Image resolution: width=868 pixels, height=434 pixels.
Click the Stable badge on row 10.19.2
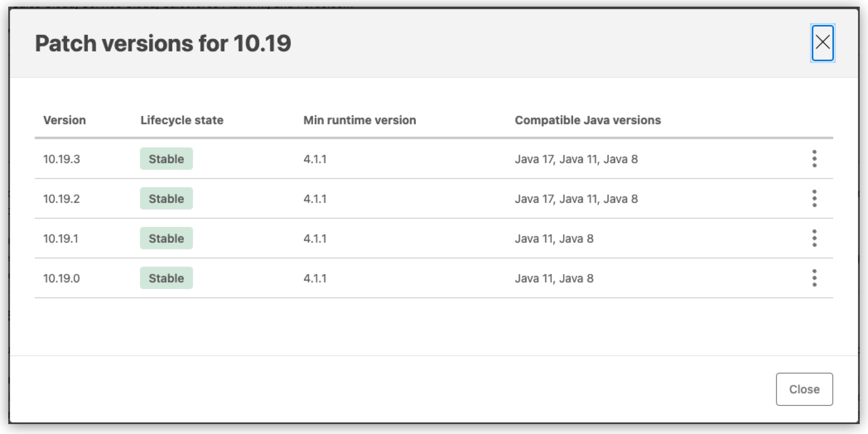tap(166, 198)
